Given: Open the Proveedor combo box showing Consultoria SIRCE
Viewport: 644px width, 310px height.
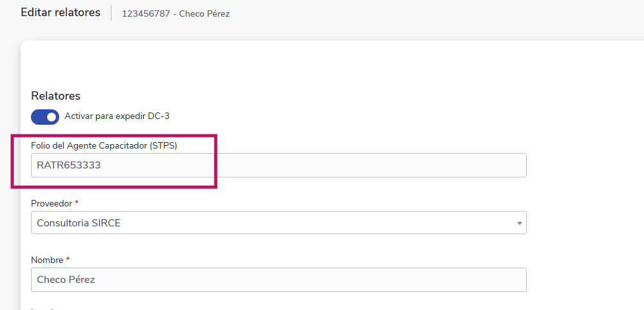Looking at the screenshot, I should (x=278, y=223).
